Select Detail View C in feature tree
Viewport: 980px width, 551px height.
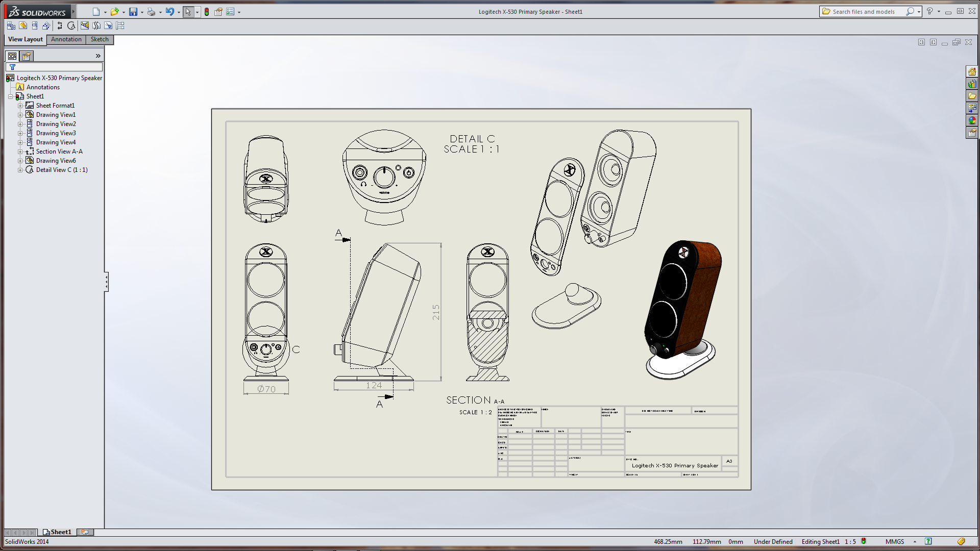(x=61, y=170)
